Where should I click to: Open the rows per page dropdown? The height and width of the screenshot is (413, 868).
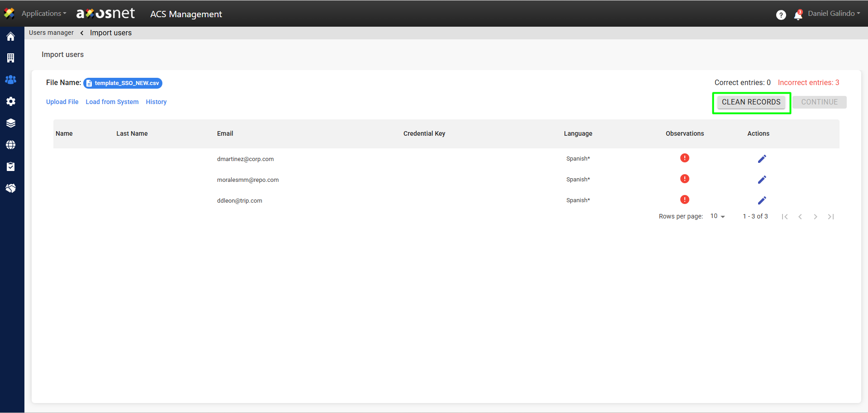(717, 217)
